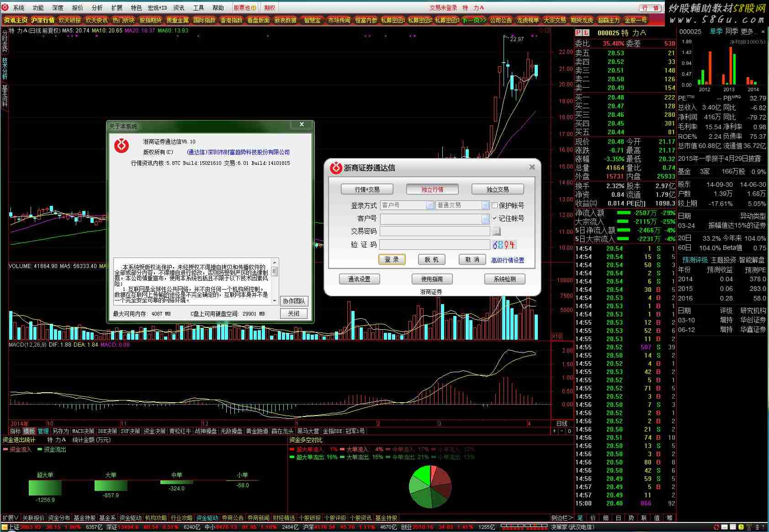Click the minus zoom button under the chart
The image size is (769, 532).
[562, 431]
